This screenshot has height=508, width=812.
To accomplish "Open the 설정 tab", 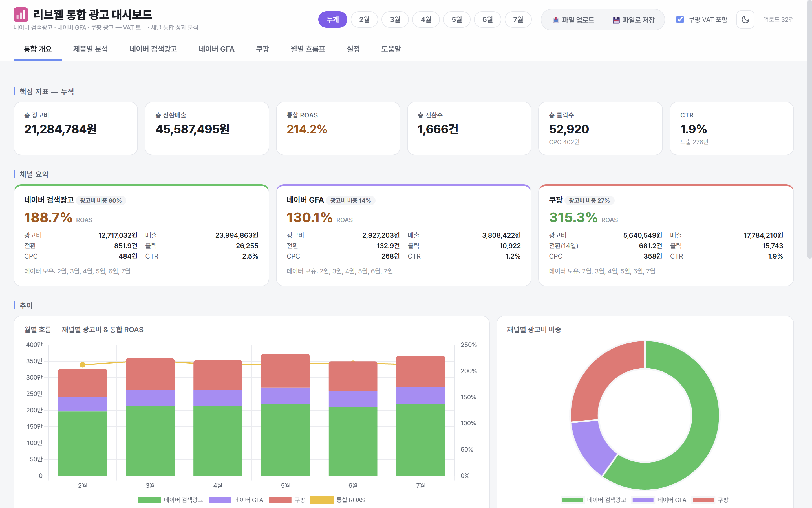I will (353, 49).
